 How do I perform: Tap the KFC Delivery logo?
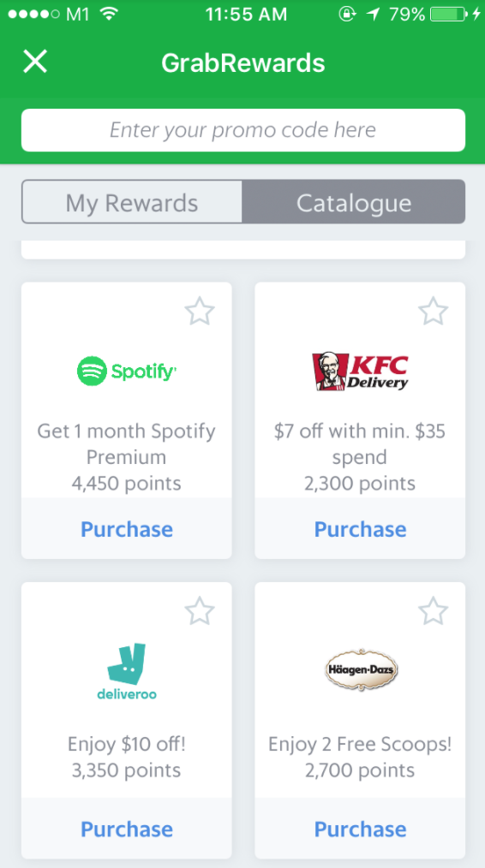[x=360, y=371]
